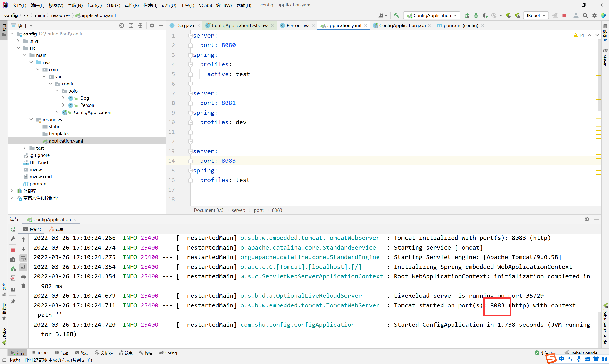Expand all nodes in the project panel
Screen dimensions: 609x364
click(131, 25)
